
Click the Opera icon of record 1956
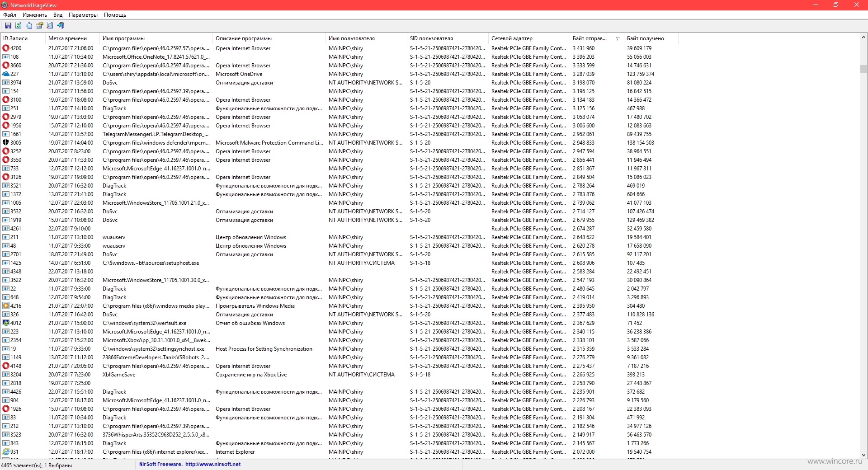(x=6, y=125)
